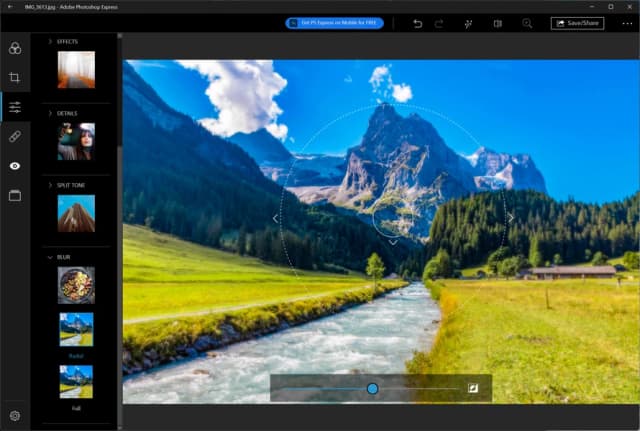Close the Photoshop Express window

click(x=630, y=7)
